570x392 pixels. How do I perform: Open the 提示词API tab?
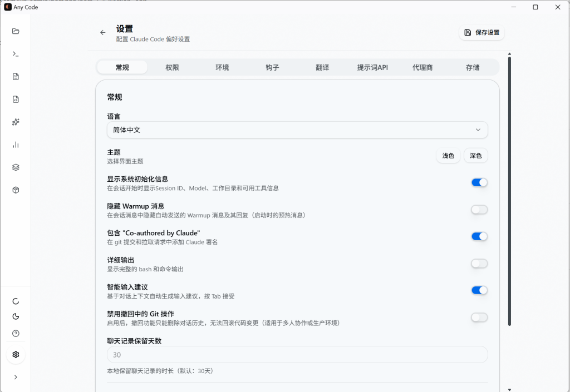click(372, 66)
